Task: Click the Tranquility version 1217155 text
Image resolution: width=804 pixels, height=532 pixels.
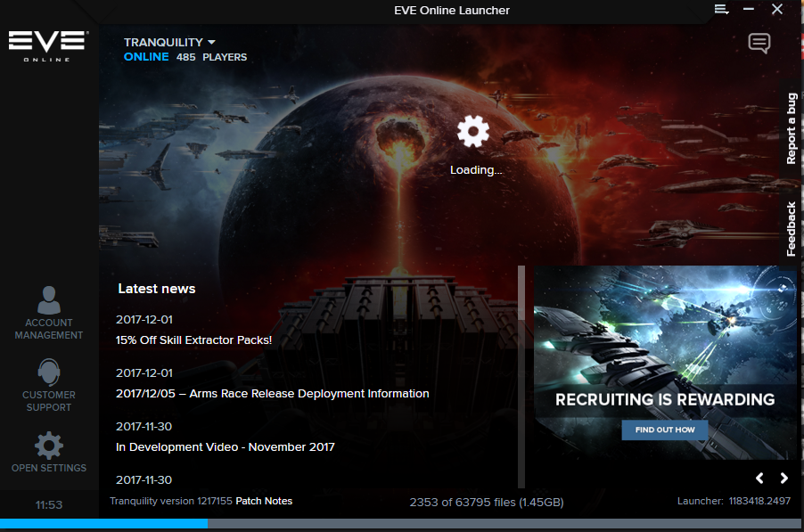Action: 171,501
